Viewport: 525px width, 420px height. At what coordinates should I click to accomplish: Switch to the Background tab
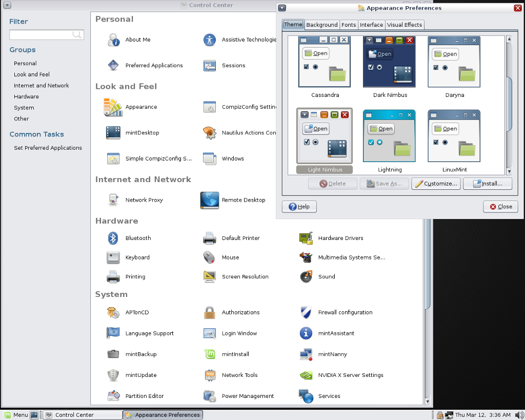[322, 25]
